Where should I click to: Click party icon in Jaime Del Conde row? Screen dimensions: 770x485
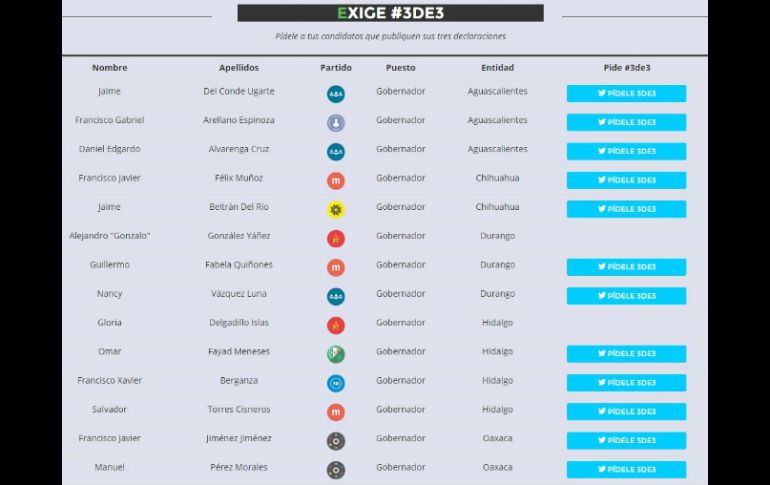point(336,94)
